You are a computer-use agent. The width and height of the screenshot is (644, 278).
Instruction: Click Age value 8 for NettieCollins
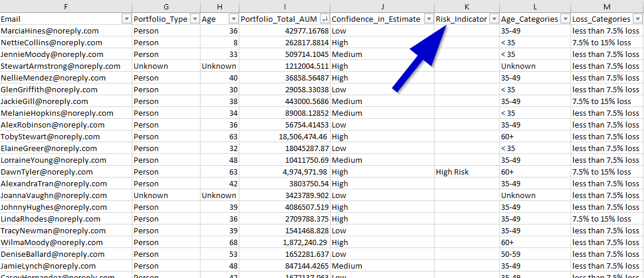coord(219,43)
